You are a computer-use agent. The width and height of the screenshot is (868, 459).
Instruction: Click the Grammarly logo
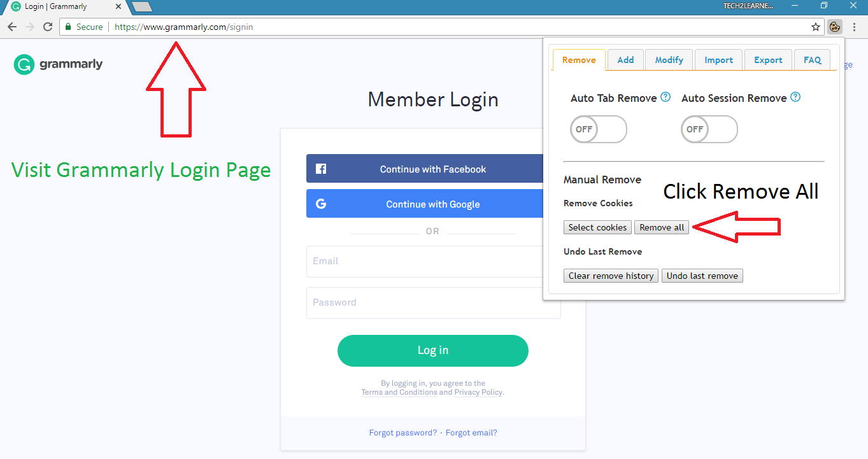tap(58, 64)
